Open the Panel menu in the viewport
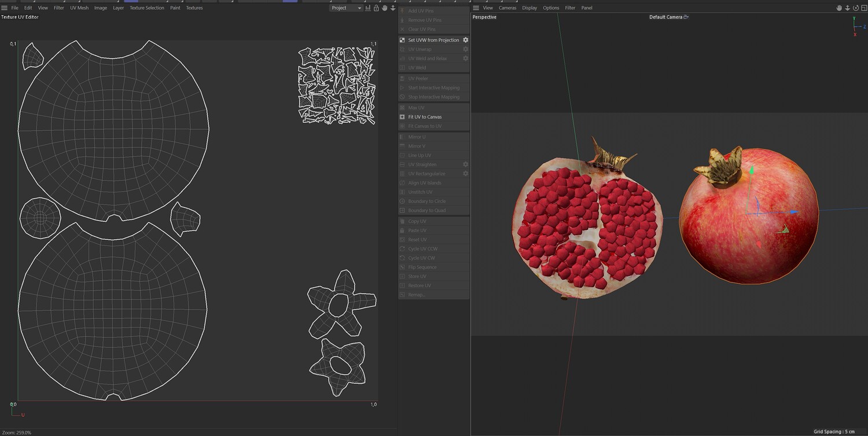Viewport: 868px width, 436px height. tap(587, 8)
